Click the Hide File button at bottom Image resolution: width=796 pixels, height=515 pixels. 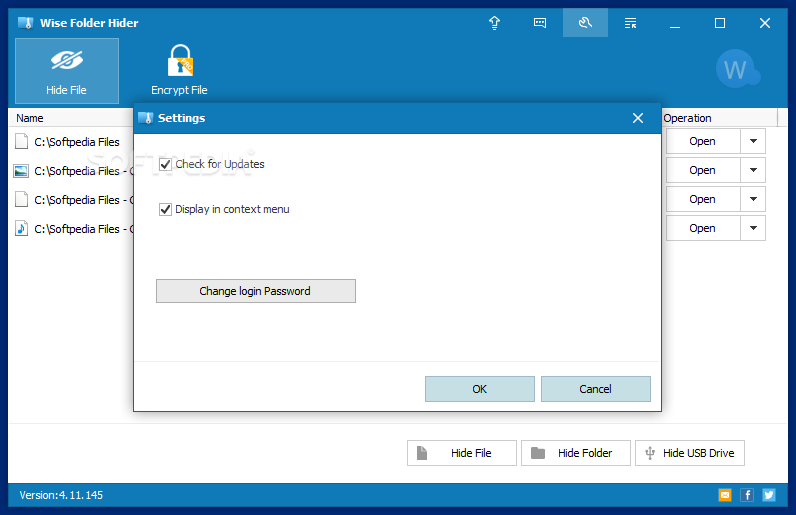461,453
